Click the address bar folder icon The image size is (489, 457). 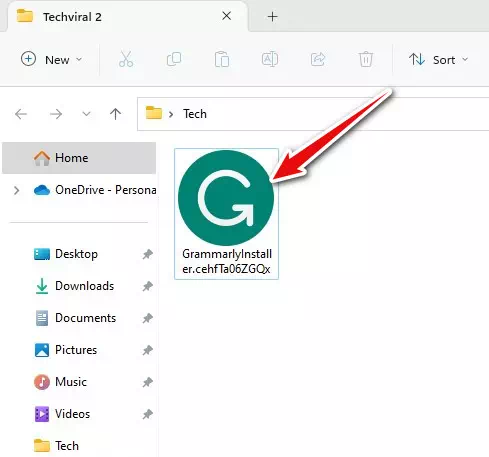(x=154, y=113)
